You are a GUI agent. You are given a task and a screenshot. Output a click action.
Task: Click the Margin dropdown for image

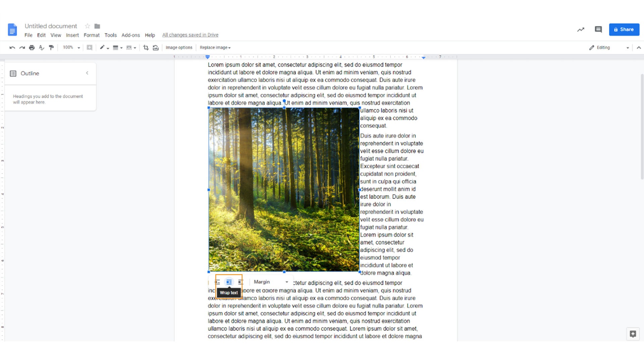(x=270, y=282)
